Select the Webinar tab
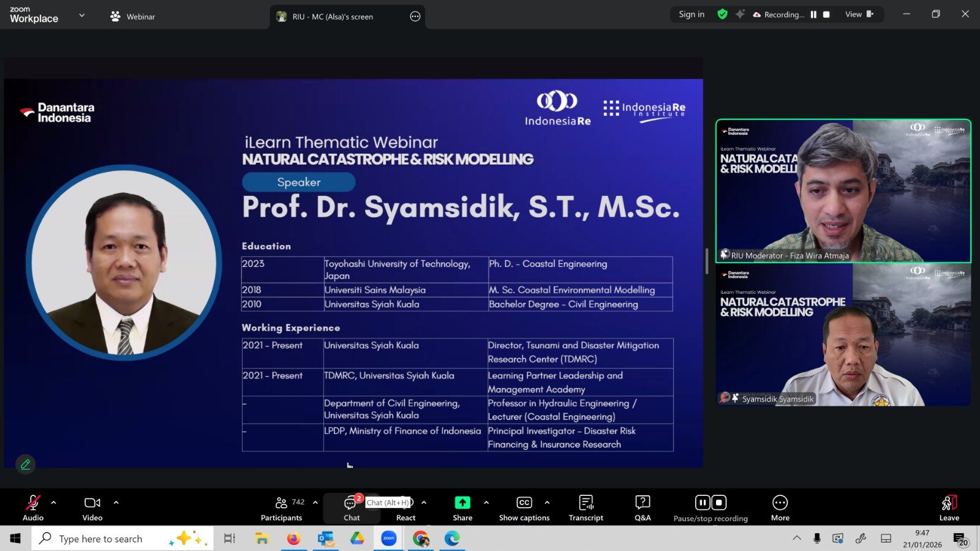Screen dimensions: 980x551 (x=133, y=17)
